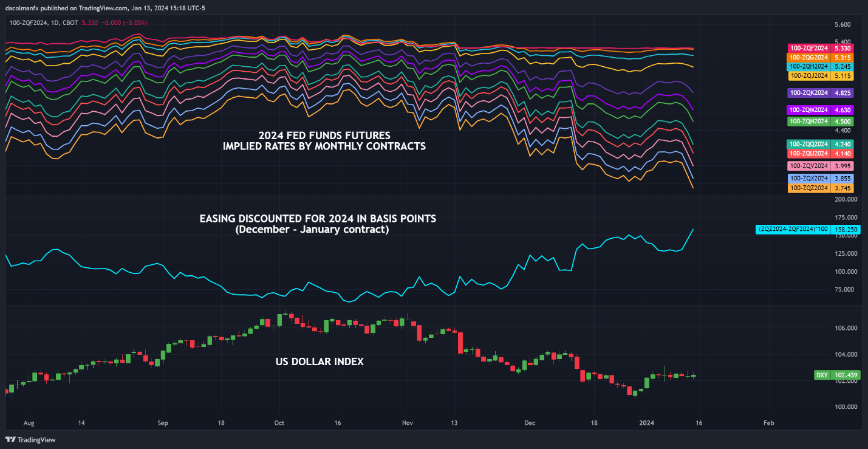The height and width of the screenshot is (449, 868).
Task: Click the Nov label on time axis
Action: coord(408,422)
